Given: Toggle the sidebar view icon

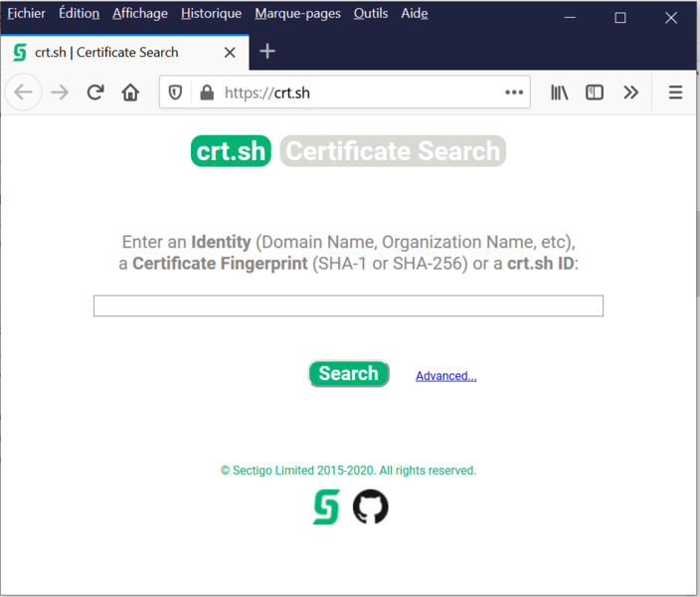Looking at the screenshot, I should 595,93.
